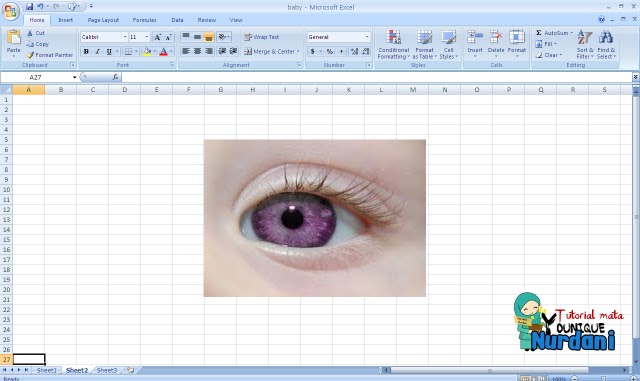Apply accounting dollar format
The width and height of the screenshot is (640, 381).
(x=312, y=51)
